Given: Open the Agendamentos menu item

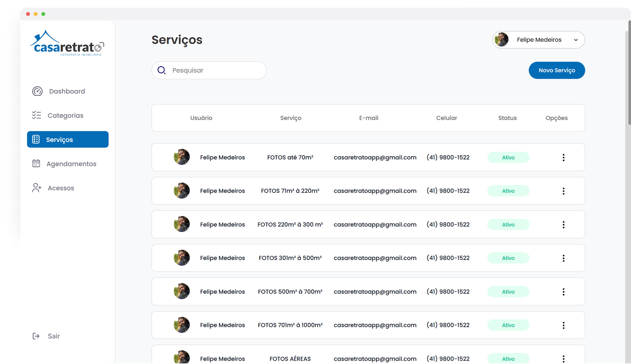Looking at the screenshot, I should [x=71, y=164].
